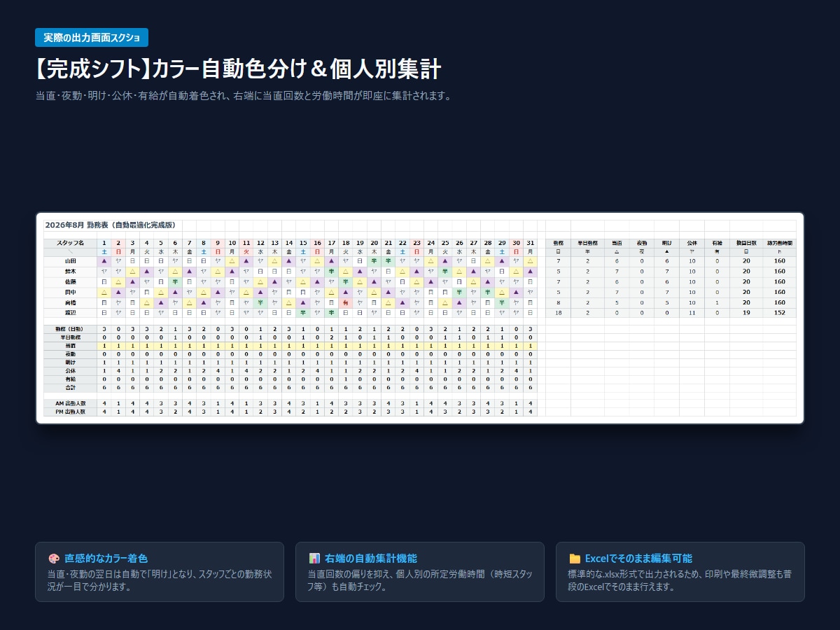This screenshot has height=630, width=840.
Task: Select the PM 出勤人数 row label
Action: pyautogui.click(x=70, y=412)
